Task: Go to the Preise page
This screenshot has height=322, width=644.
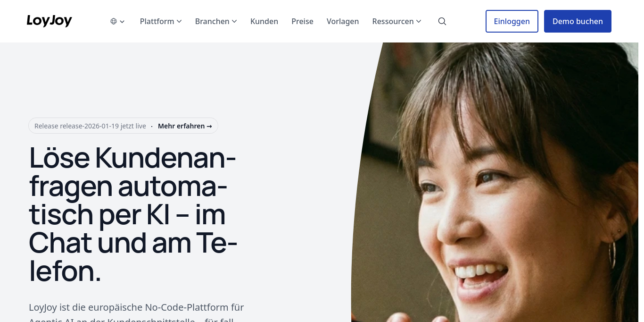Action: pos(302,21)
